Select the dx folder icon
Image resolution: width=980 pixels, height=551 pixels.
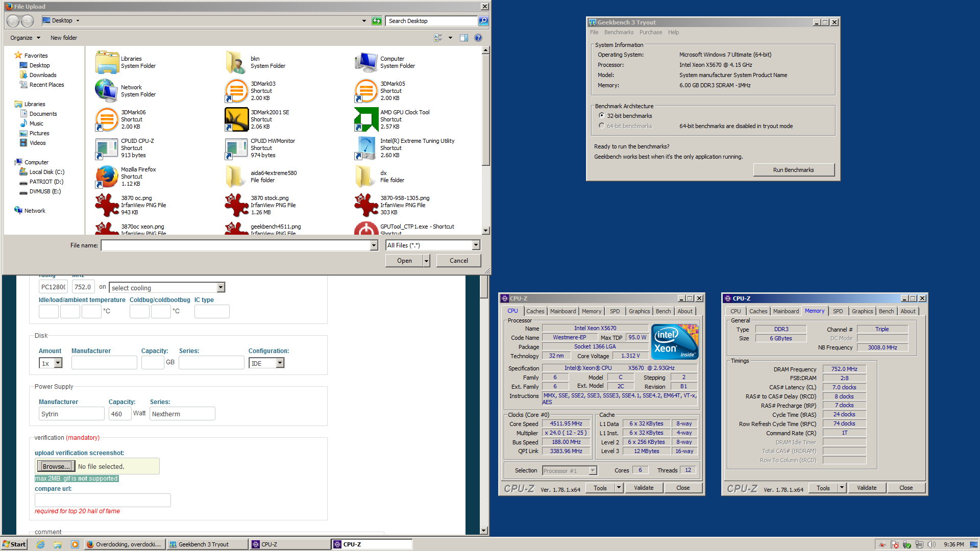pos(366,177)
